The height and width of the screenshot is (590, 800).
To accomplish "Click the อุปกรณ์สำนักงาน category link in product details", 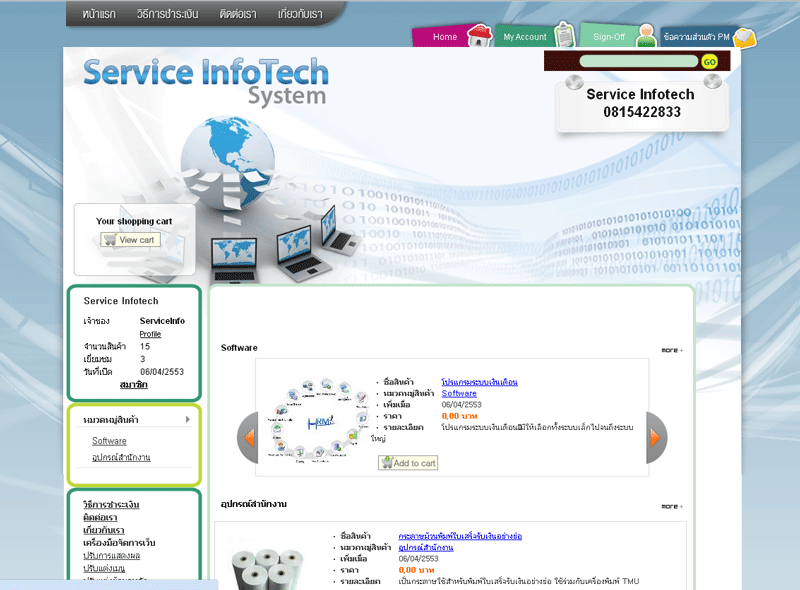I will [426, 548].
